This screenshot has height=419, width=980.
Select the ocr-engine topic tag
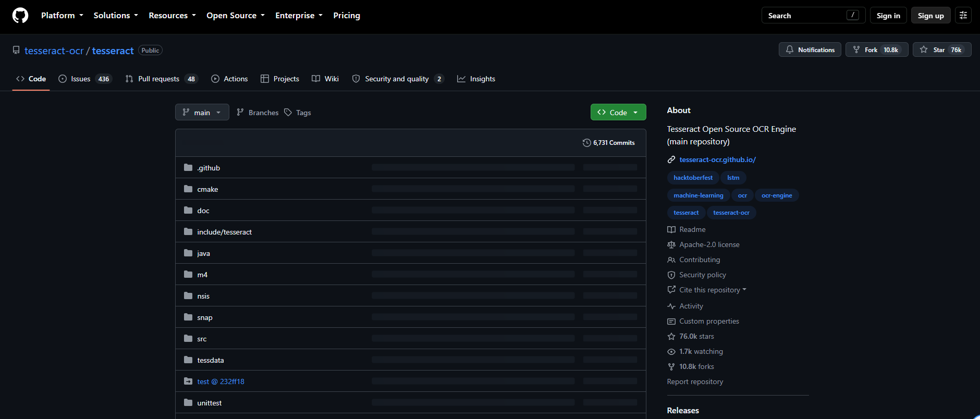[777, 195]
